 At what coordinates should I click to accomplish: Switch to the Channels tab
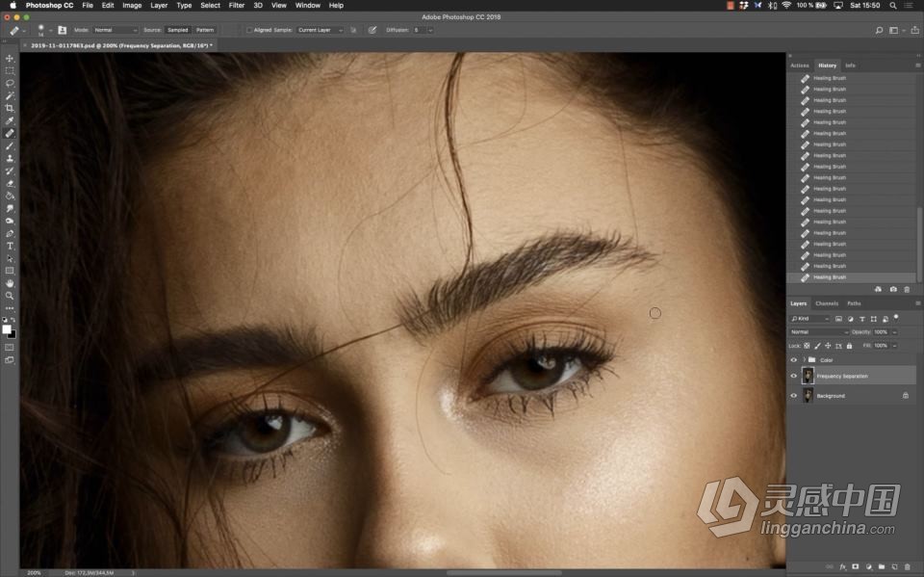[x=826, y=303]
